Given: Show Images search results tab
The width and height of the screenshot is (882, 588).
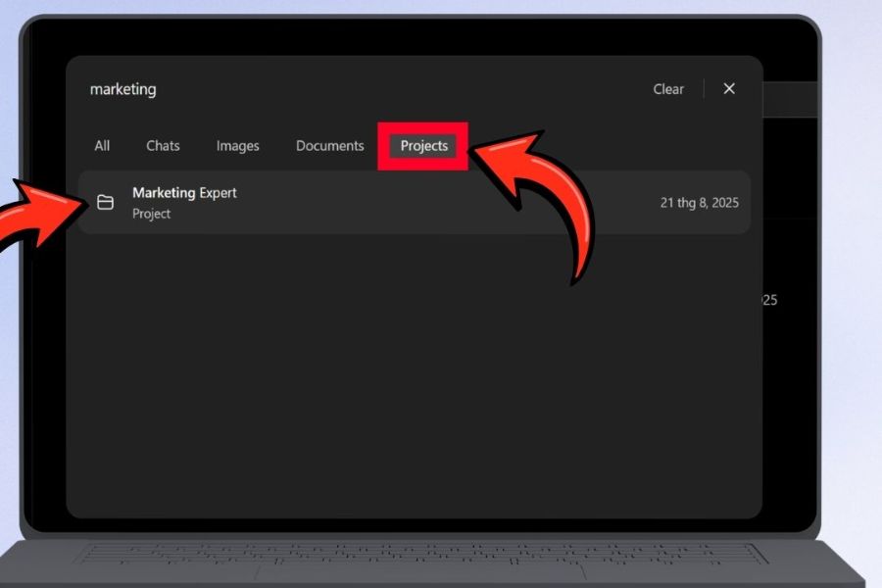Looking at the screenshot, I should click(237, 146).
